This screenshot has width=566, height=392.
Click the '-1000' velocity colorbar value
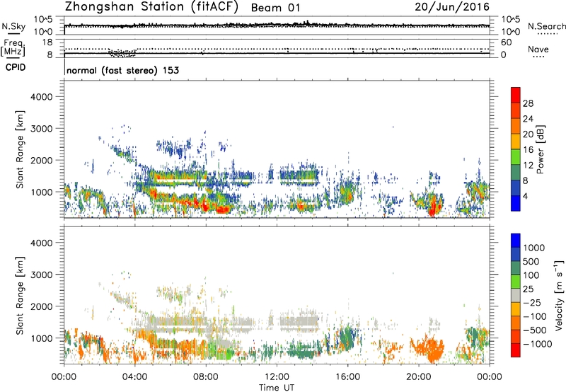538,344
